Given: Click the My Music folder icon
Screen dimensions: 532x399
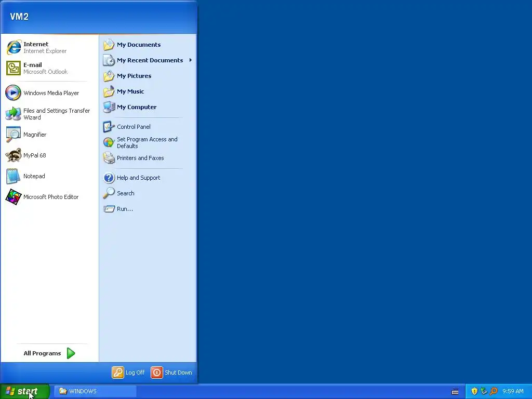Looking at the screenshot, I should tap(109, 91).
